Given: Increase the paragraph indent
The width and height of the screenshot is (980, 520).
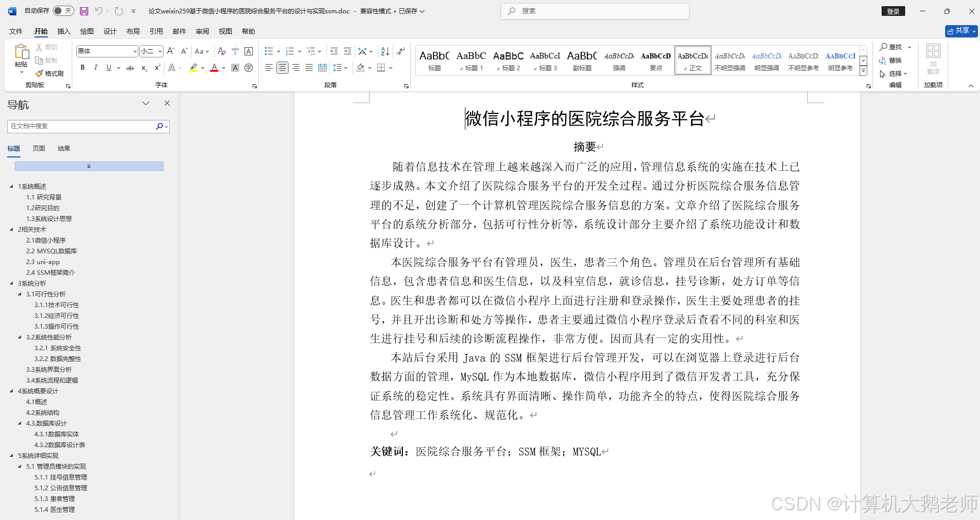Looking at the screenshot, I should 348,51.
